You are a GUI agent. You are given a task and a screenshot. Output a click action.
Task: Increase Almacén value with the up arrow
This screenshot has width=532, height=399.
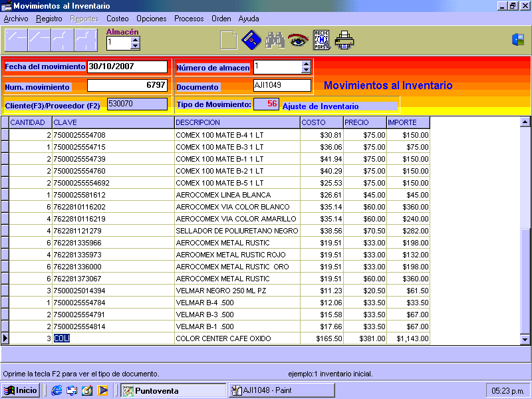[136, 39]
